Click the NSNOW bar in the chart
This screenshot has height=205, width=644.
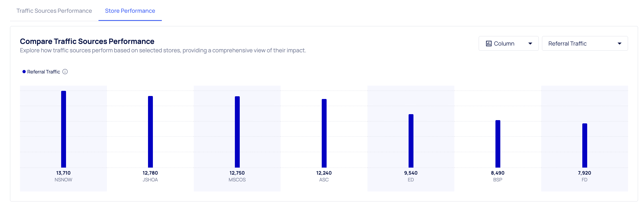click(x=64, y=129)
